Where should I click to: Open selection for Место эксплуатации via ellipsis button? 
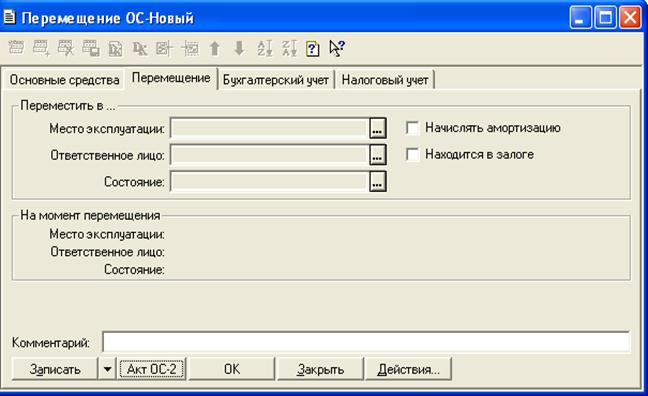click(377, 128)
